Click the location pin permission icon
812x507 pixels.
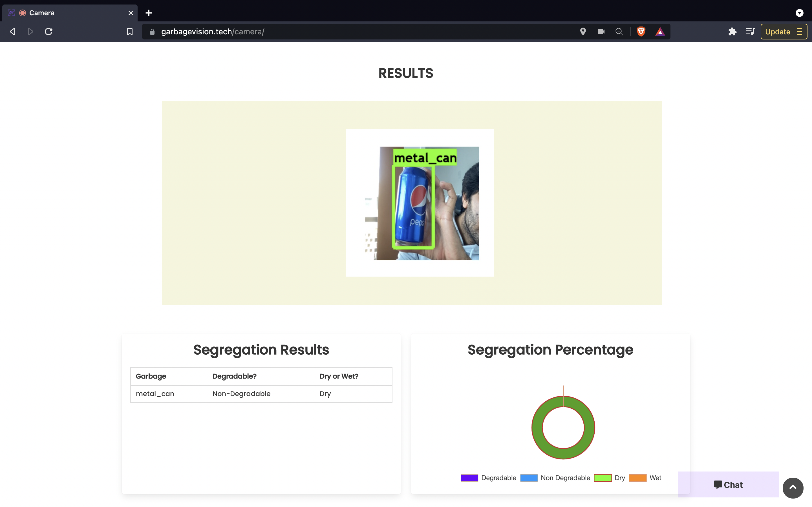click(x=583, y=32)
